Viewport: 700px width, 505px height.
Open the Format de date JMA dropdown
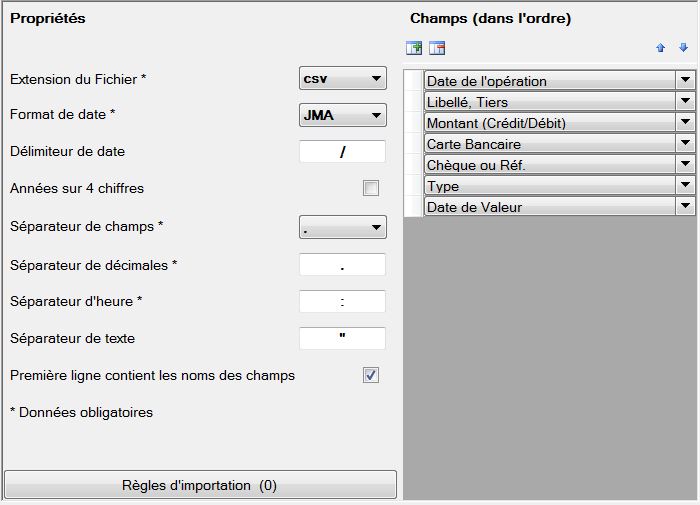click(342, 115)
